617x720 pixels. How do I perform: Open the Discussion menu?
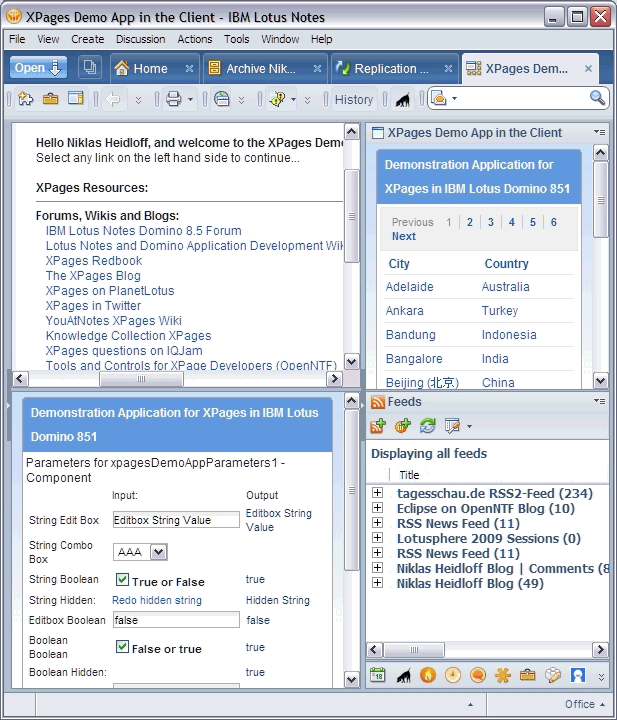[140, 39]
